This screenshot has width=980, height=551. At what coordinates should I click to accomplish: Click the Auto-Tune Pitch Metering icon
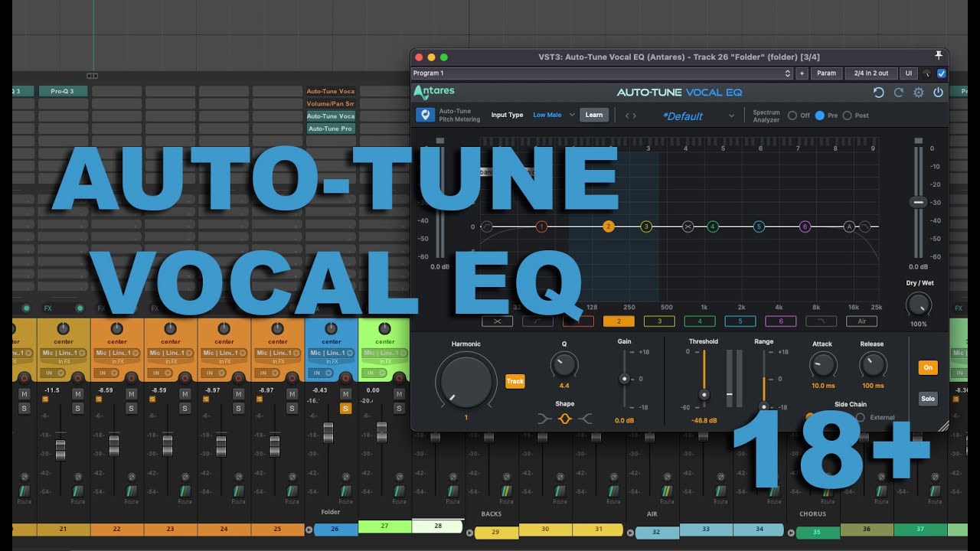[426, 115]
